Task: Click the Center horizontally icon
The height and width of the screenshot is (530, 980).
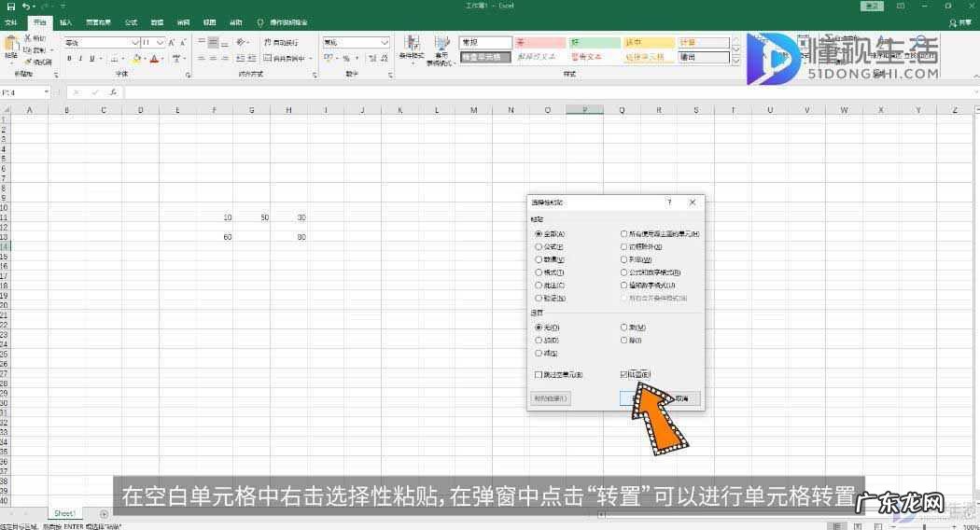Action: coord(213,58)
